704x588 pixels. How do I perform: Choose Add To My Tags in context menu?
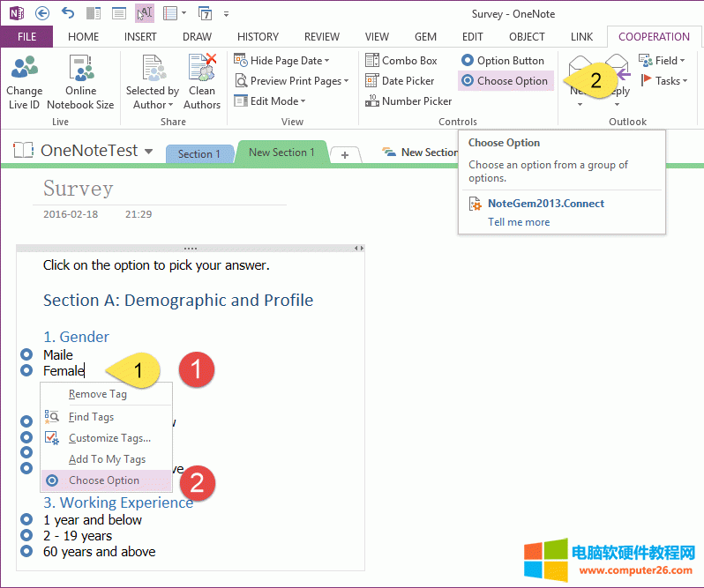coord(106,458)
